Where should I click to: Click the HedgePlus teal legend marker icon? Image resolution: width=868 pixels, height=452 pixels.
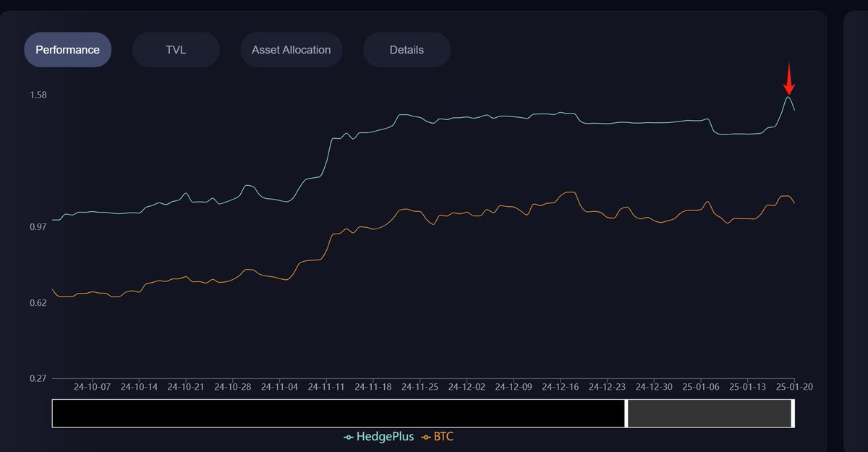(347, 436)
